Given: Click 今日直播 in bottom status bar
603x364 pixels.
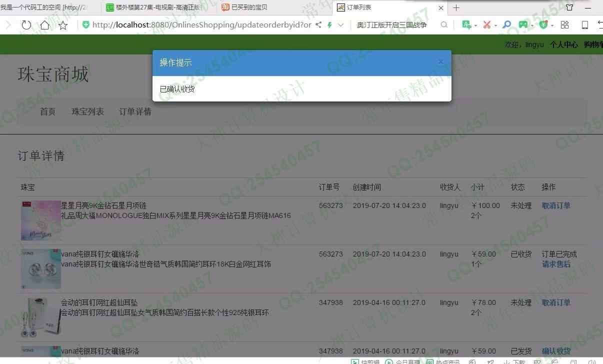Looking at the screenshot, I should coord(403,362).
